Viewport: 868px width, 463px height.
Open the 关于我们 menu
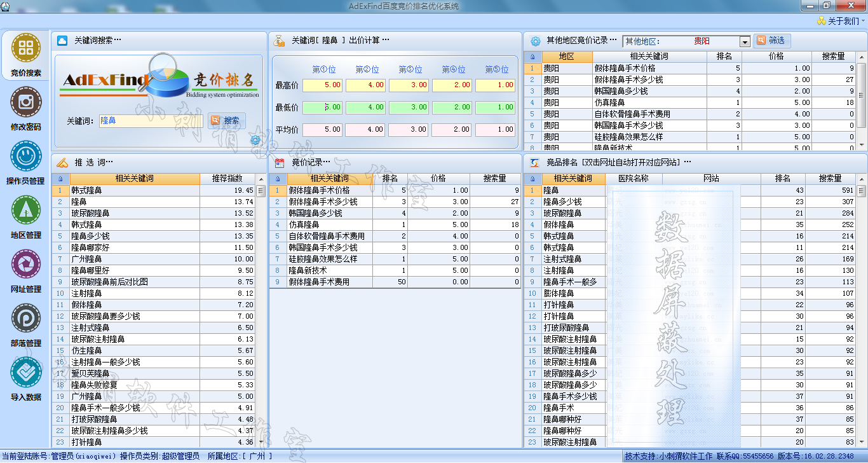tap(843, 21)
